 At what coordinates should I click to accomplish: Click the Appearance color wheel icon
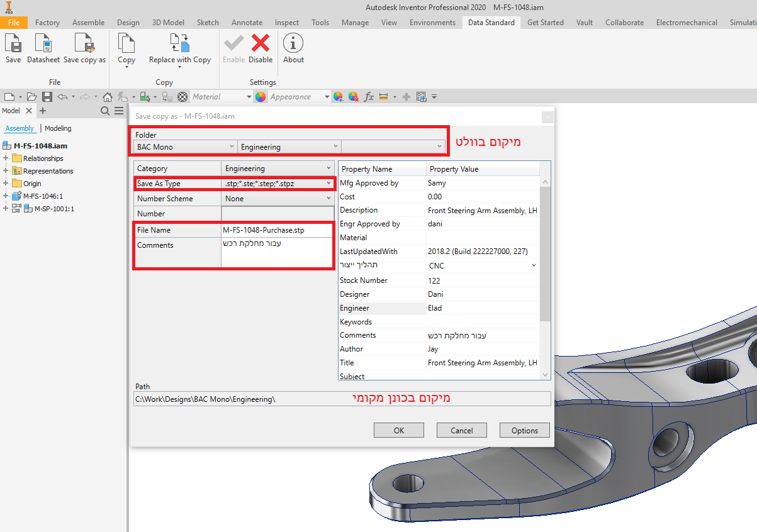[261, 97]
